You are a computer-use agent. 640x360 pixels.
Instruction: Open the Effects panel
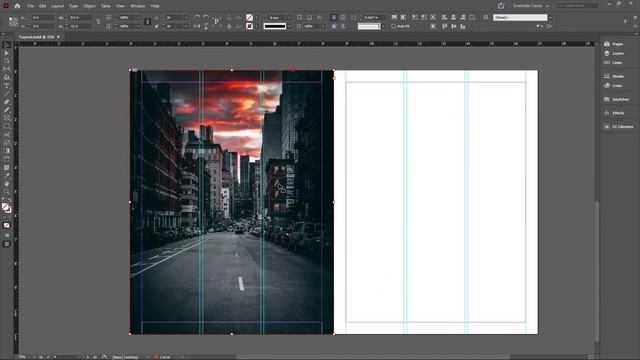tap(614, 113)
